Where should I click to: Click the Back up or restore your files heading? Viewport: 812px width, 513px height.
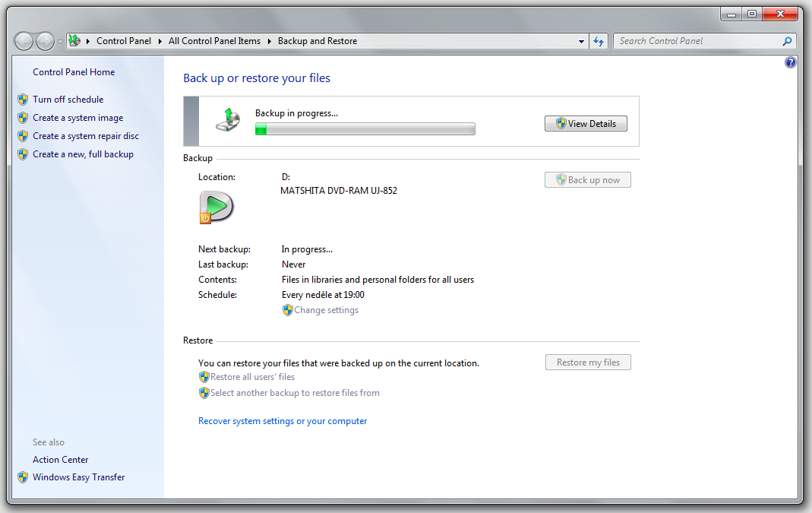pos(257,78)
